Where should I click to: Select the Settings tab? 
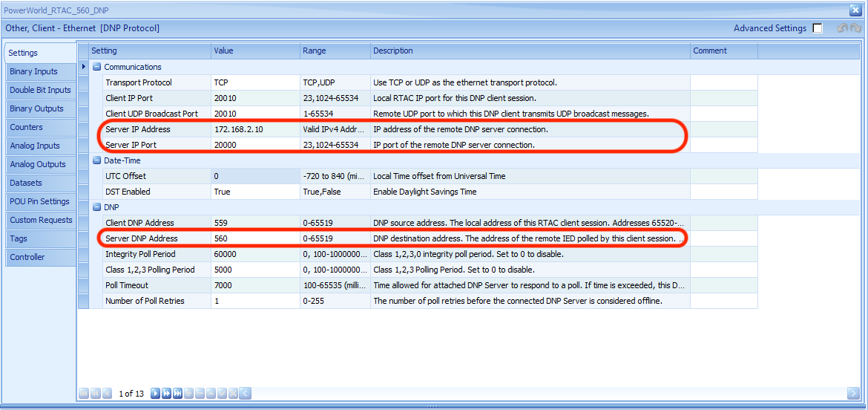point(40,53)
